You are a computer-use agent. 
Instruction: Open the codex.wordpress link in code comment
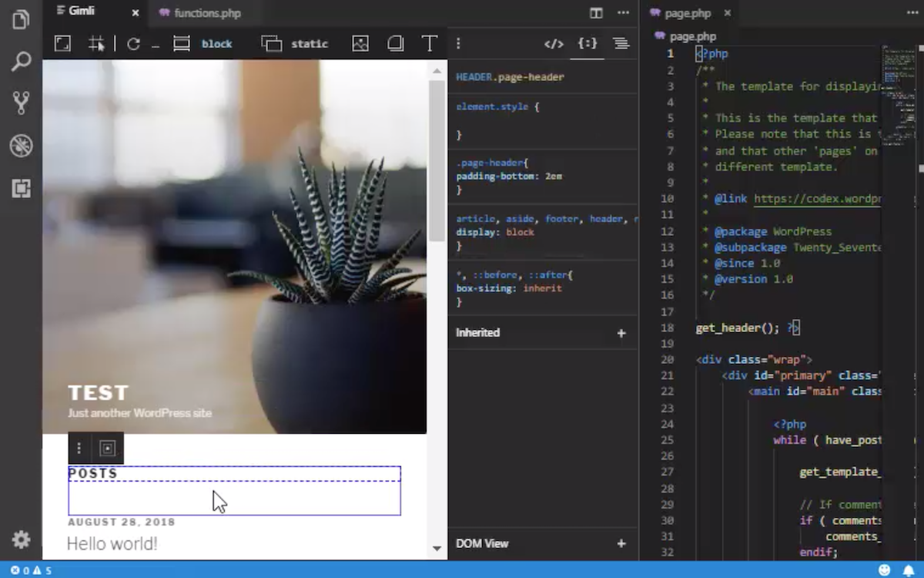(x=816, y=199)
